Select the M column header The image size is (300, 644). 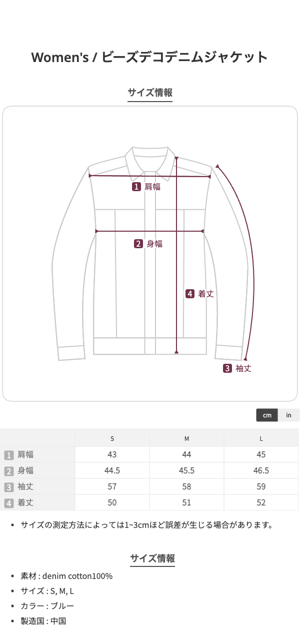pos(186,439)
